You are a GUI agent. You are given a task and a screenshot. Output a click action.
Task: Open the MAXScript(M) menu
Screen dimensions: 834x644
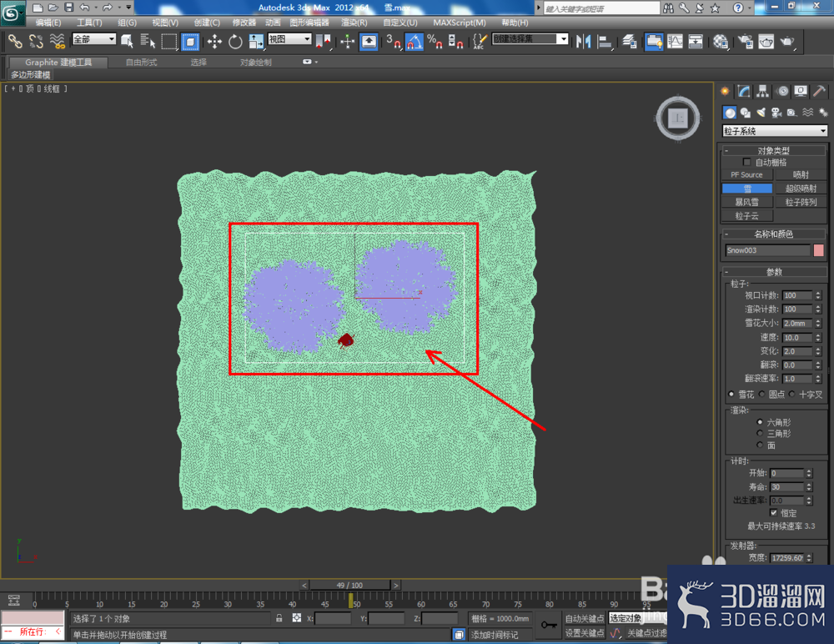click(x=459, y=23)
